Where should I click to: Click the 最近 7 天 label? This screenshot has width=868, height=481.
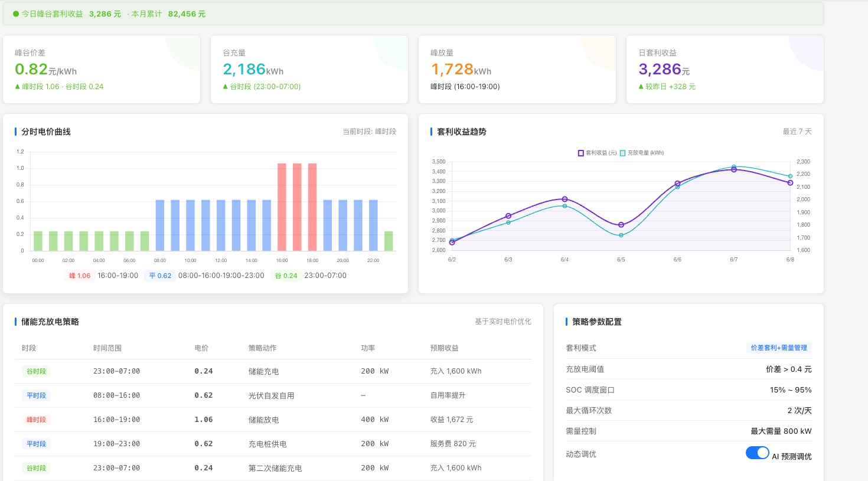tap(797, 132)
